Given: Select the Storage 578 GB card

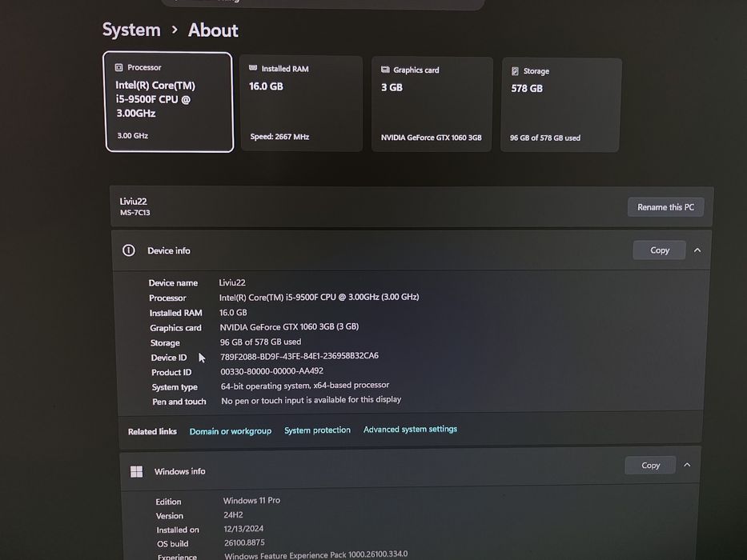Looking at the screenshot, I should (x=560, y=106).
